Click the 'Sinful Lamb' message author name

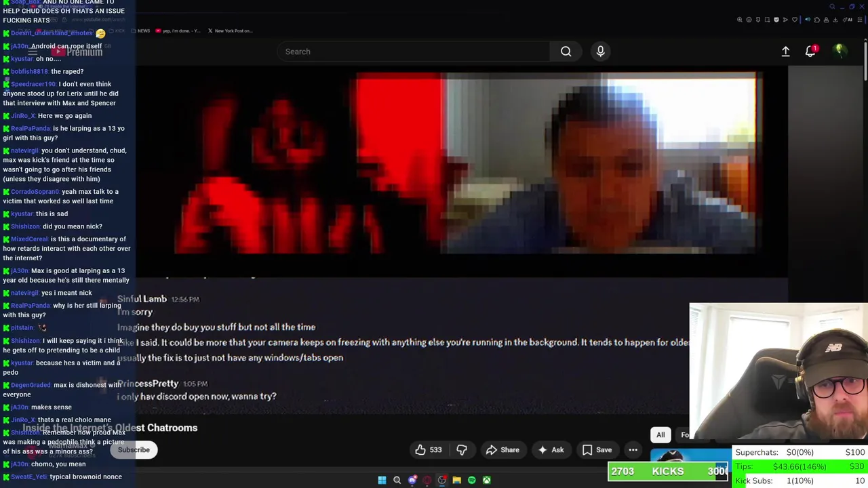(x=142, y=299)
